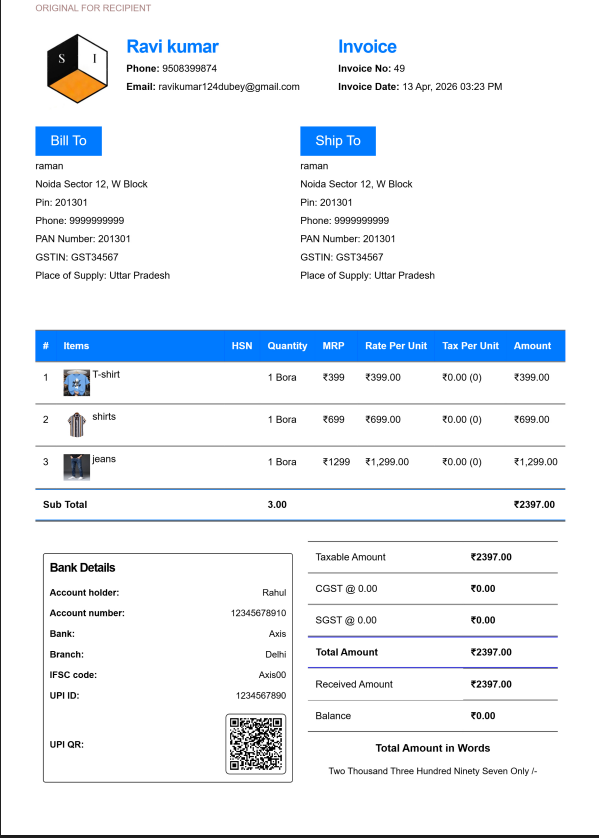Image resolution: width=599 pixels, height=838 pixels.
Task: Click the account number 12345678910
Action: click(x=259, y=613)
